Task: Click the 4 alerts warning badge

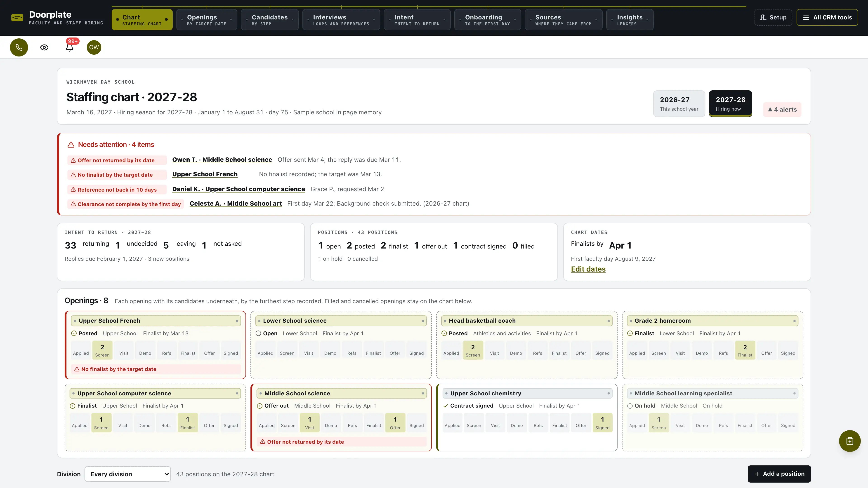Action: [782, 109]
